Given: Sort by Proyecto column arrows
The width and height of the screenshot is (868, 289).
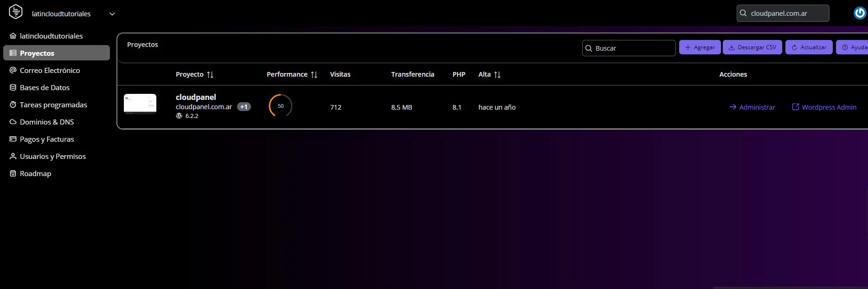Looking at the screenshot, I should click(210, 74).
